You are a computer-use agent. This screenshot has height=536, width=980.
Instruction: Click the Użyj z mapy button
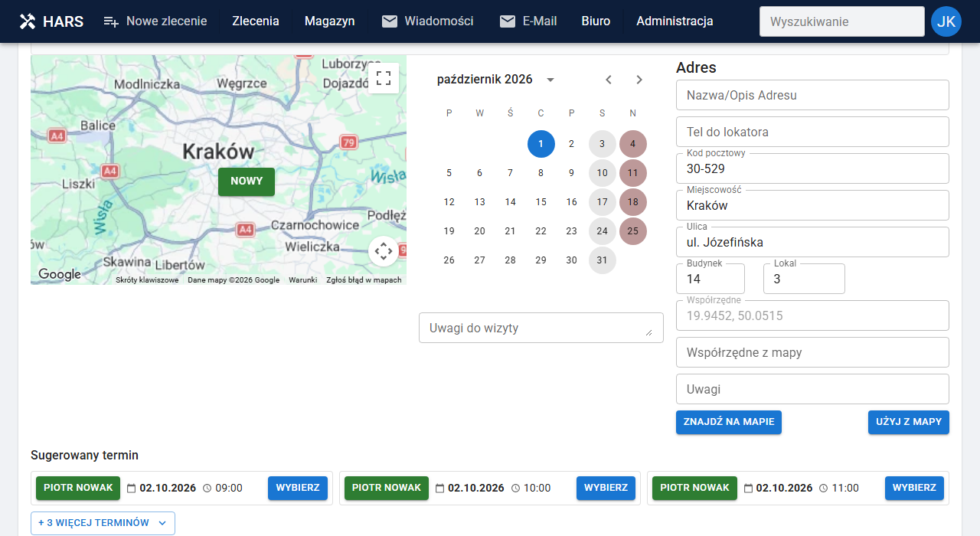[x=909, y=422]
